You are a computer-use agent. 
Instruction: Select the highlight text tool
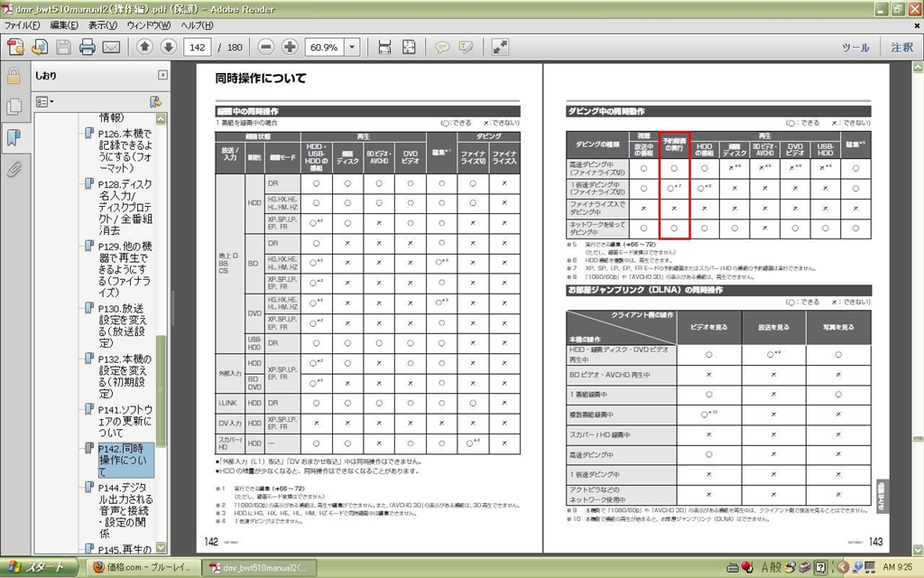(467, 47)
